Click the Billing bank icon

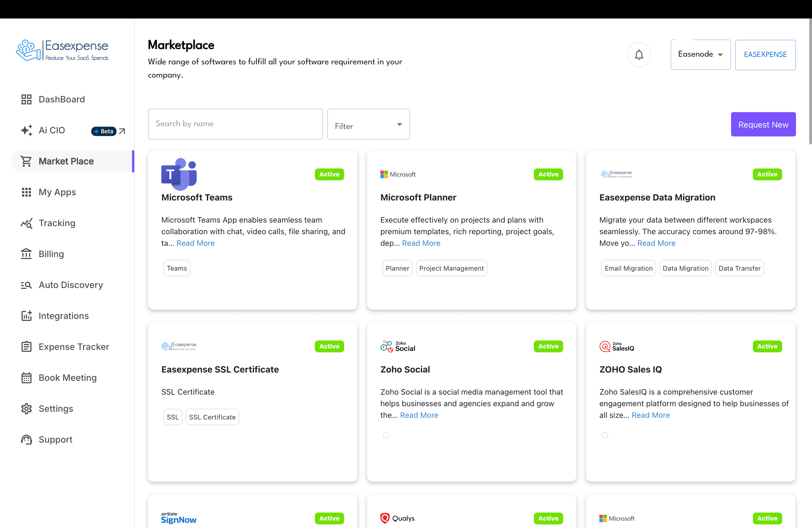(x=26, y=254)
